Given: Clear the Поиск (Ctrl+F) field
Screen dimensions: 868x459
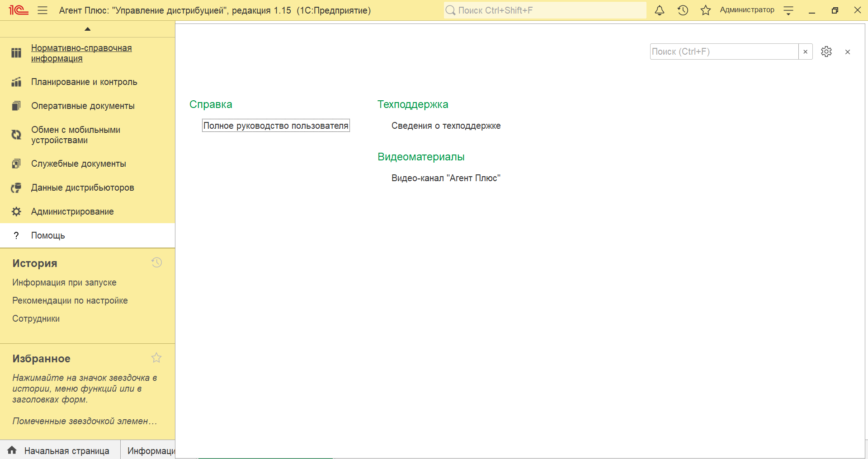Looking at the screenshot, I should point(805,52).
